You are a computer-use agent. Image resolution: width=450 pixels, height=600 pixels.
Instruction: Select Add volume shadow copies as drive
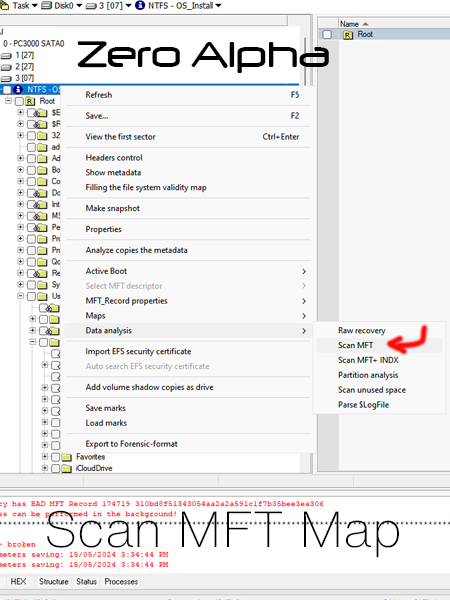coord(188,387)
